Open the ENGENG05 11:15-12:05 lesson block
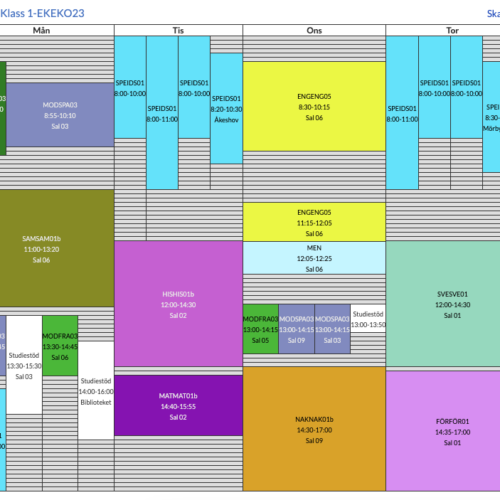This screenshot has width=500, height=500. (x=314, y=222)
